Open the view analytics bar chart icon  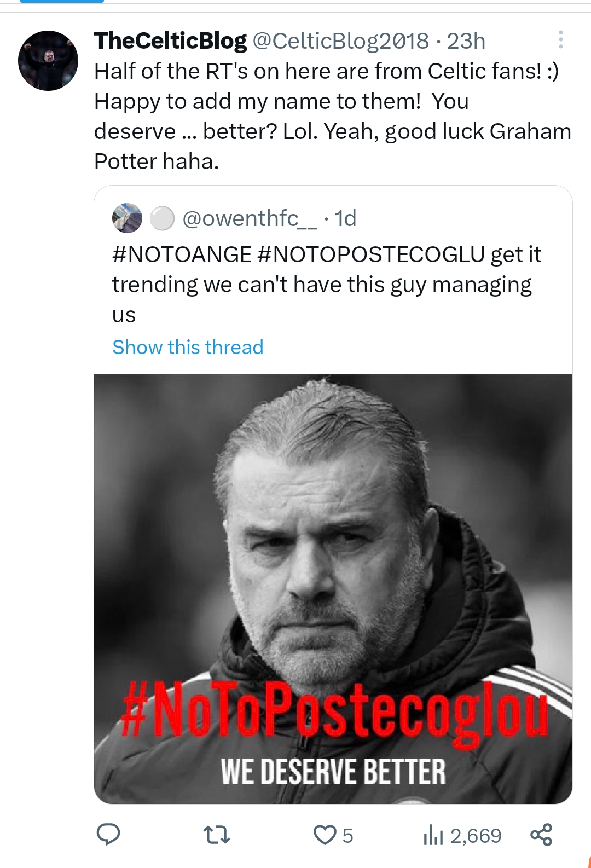click(433, 836)
